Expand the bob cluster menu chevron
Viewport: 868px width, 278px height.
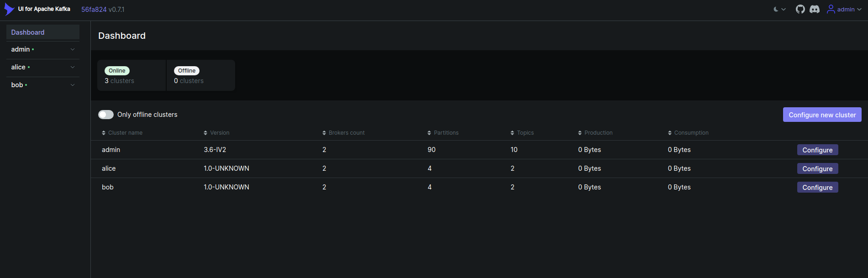click(73, 85)
